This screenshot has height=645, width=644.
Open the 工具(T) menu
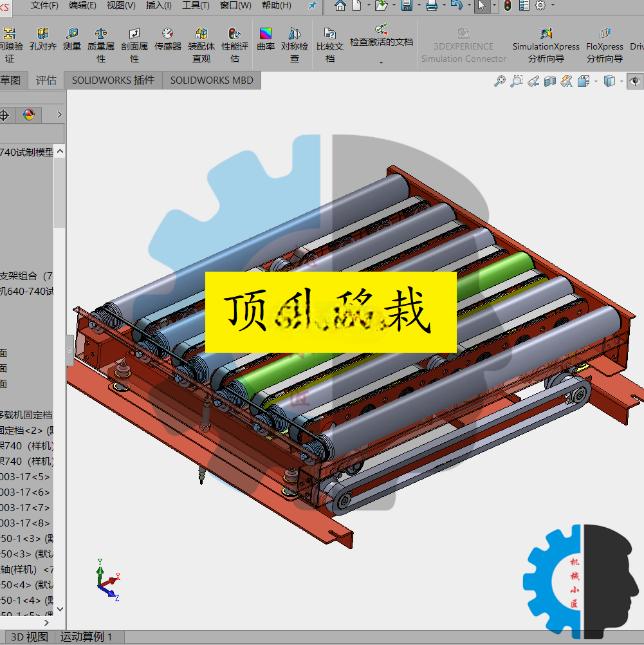coord(196,5)
